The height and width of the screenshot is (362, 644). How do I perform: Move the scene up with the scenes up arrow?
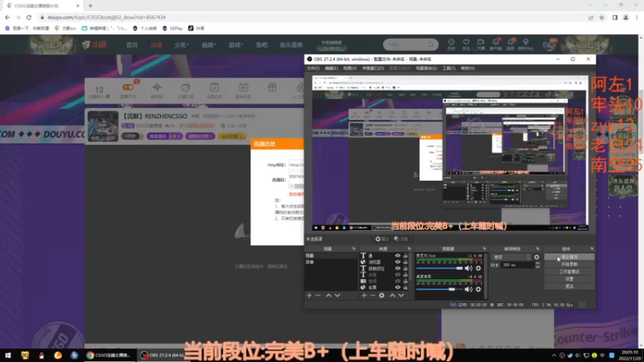click(x=328, y=295)
